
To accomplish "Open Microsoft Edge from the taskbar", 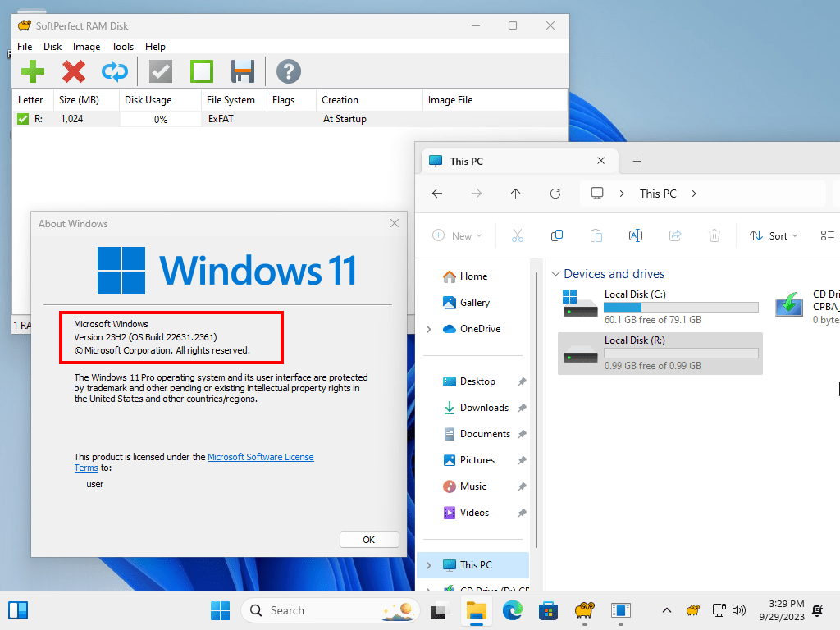I will [512, 610].
